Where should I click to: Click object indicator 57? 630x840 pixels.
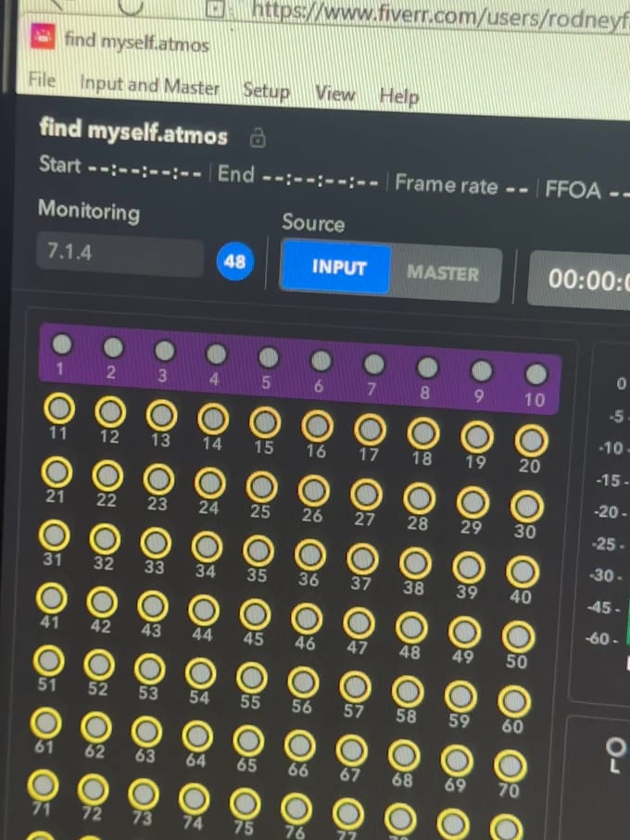[355, 686]
